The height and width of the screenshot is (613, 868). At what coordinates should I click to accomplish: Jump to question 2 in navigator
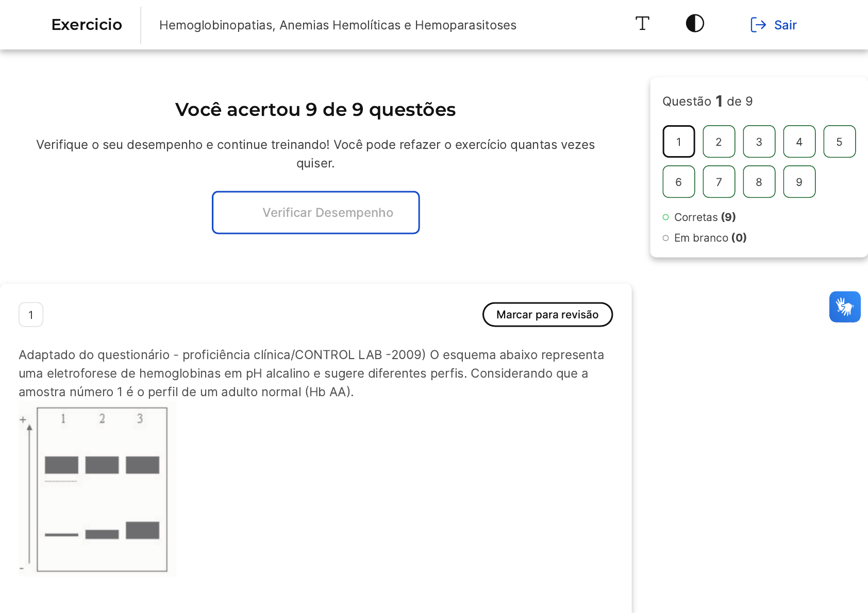coord(719,142)
